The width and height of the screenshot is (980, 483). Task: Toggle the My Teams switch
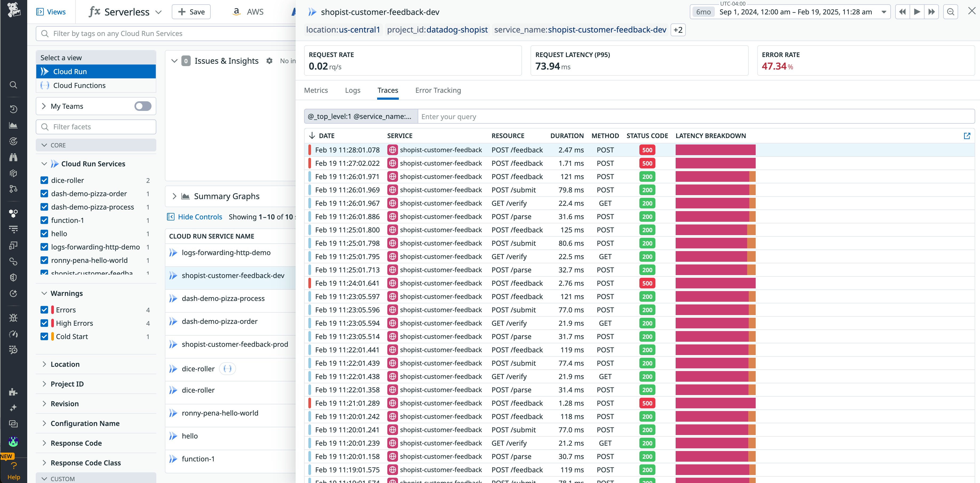[143, 106]
